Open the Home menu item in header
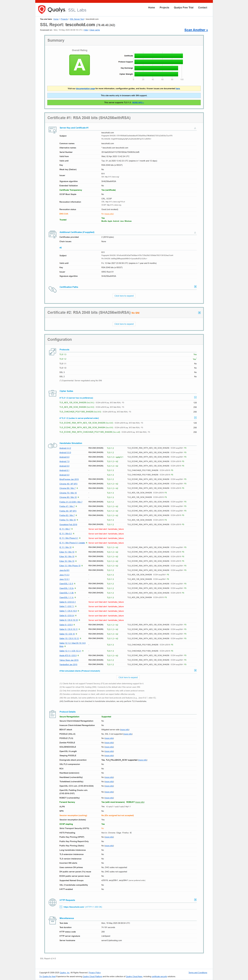Viewport: 248px width, 980px height. point(151,8)
